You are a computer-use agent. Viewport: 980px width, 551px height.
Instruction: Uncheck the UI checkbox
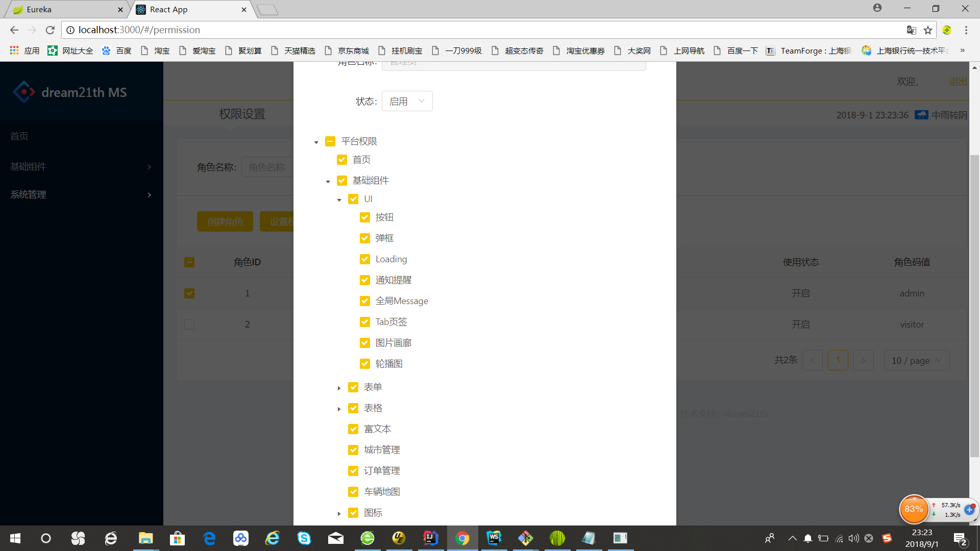[353, 199]
